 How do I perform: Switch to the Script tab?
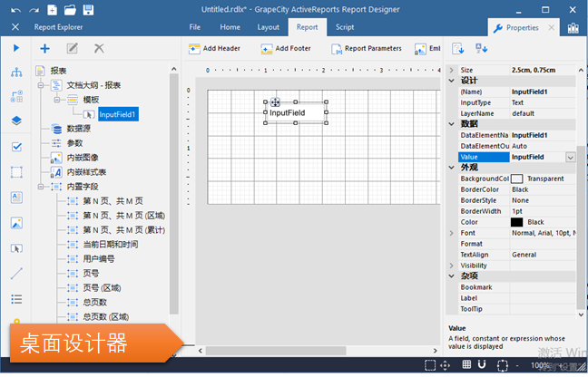345,27
